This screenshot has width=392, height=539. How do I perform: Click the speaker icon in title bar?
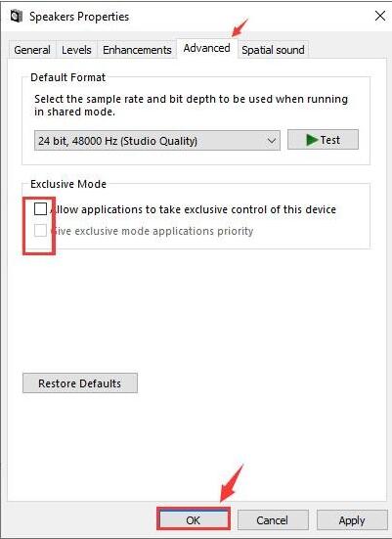coord(17,17)
